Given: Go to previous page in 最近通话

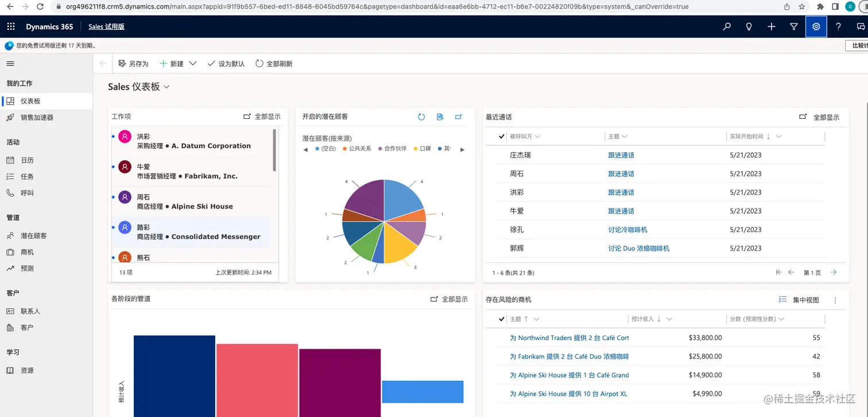Looking at the screenshot, I should point(791,272).
